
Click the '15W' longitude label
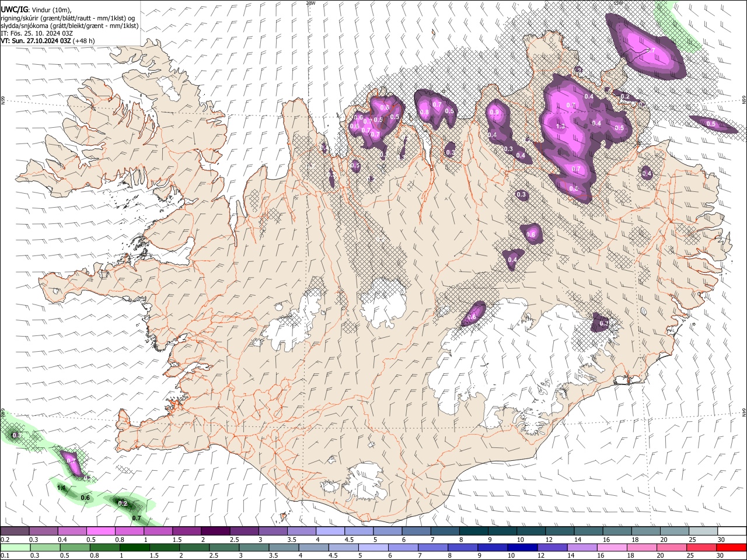click(618, 3)
